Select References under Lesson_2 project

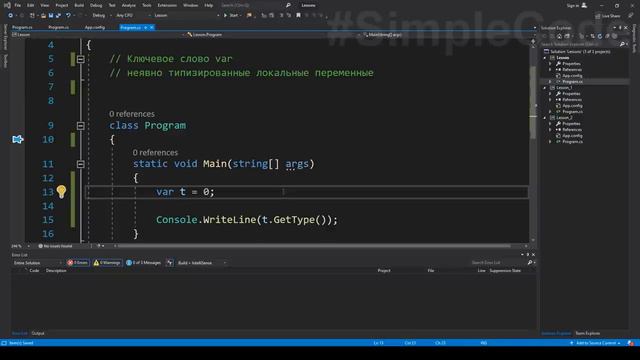point(572,130)
